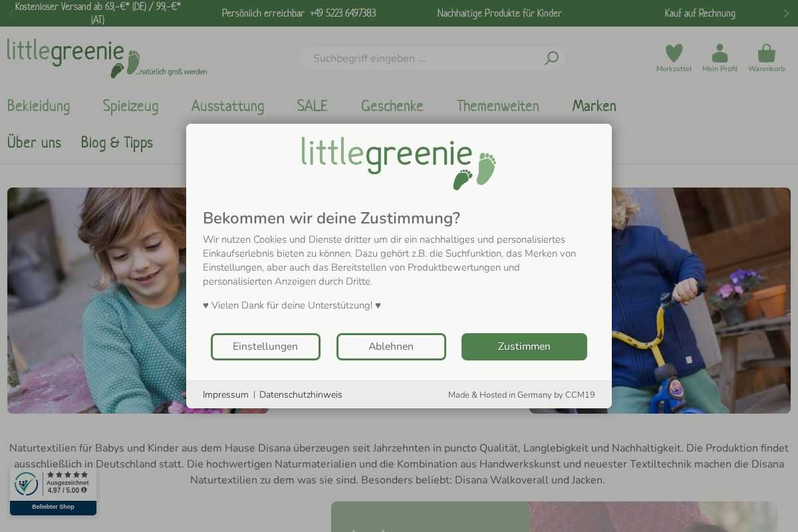Open the SALE category
The height and width of the screenshot is (532, 798).
[312, 106]
